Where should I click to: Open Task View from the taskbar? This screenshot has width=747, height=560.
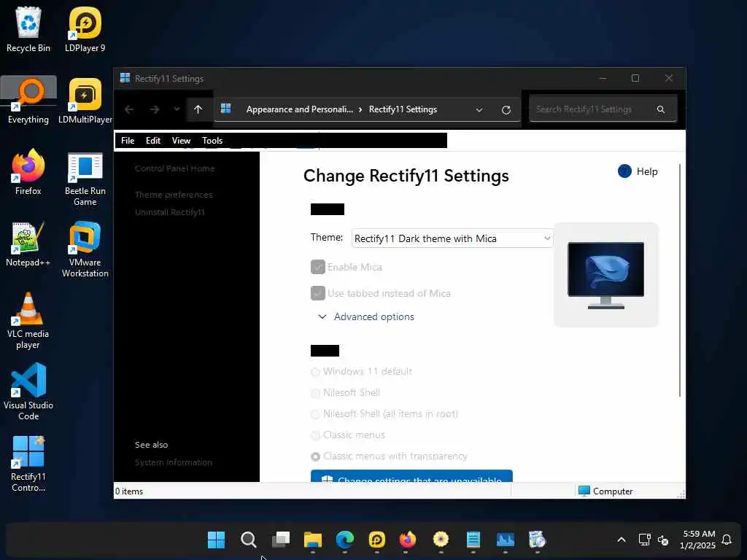point(281,540)
